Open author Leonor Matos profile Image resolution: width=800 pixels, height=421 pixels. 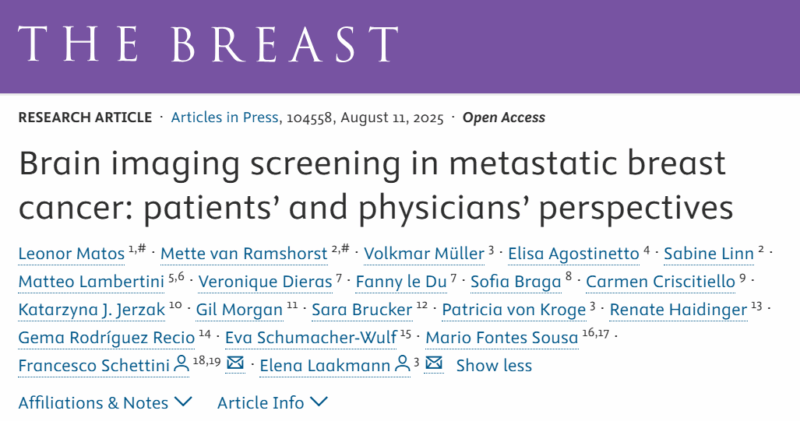(71, 253)
